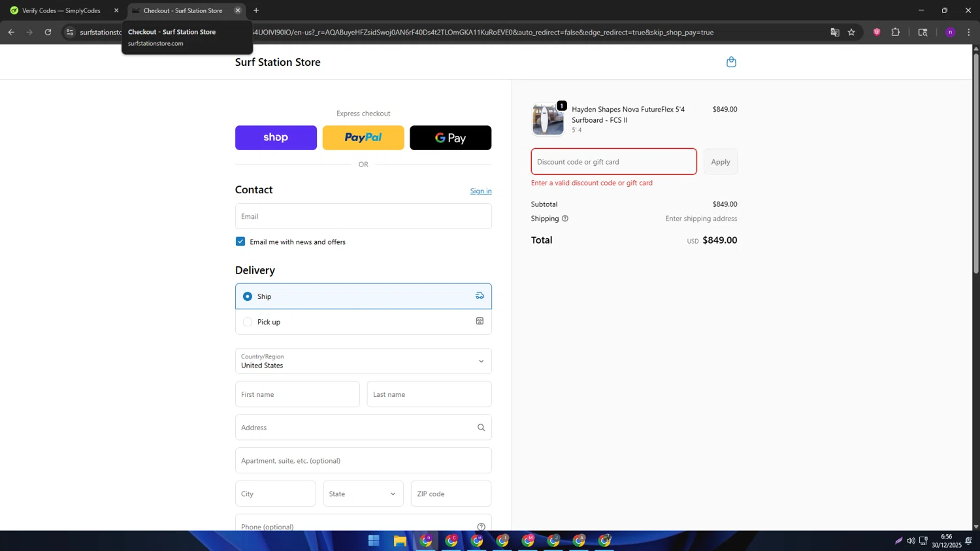Click the 'Enter a valid discount code' error message
Viewport: 980px width, 551px height.
point(592,183)
